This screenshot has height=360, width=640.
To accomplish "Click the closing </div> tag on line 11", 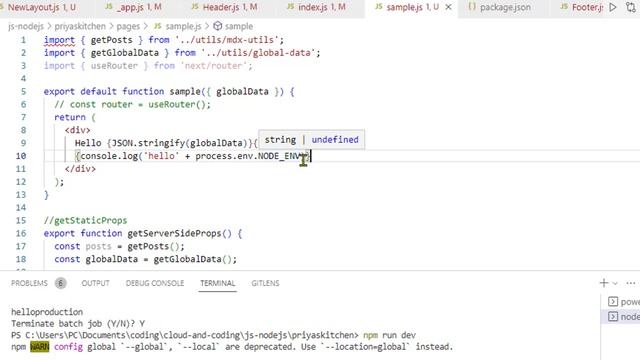I will tap(80, 169).
